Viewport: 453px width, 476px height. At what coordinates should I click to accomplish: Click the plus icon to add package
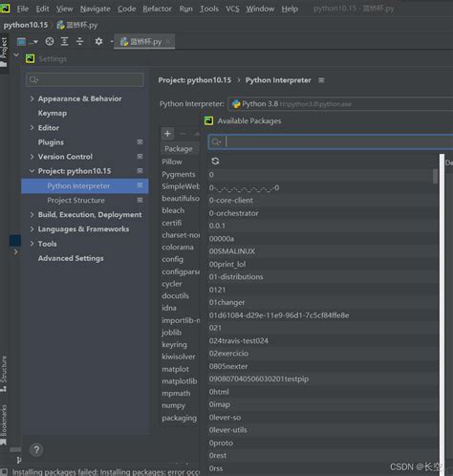click(x=167, y=134)
